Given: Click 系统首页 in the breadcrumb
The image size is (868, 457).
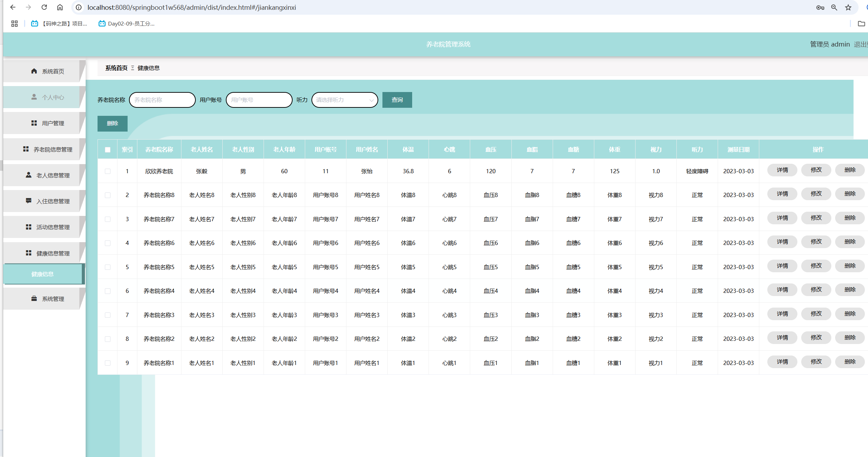Looking at the screenshot, I should [116, 68].
